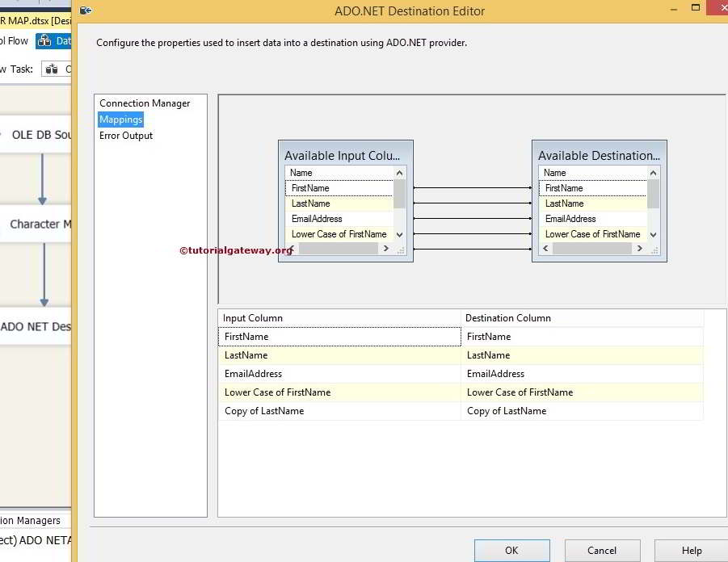
Task: Click the Data Flow Task icon in the Task box
Action: point(52,69)
